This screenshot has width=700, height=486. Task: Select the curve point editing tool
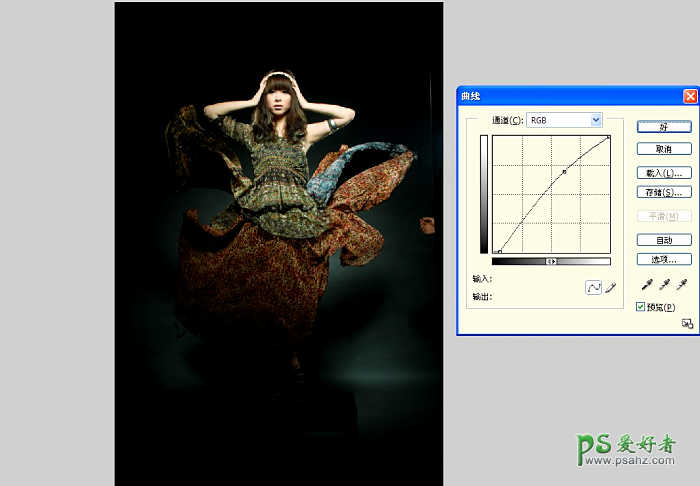(593, 287)
